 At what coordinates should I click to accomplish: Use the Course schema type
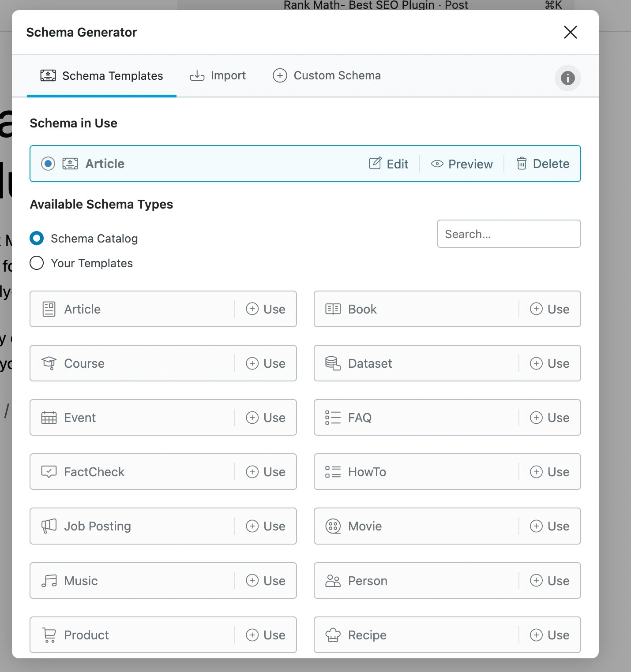pyautogui.click(x=266, y=363)
